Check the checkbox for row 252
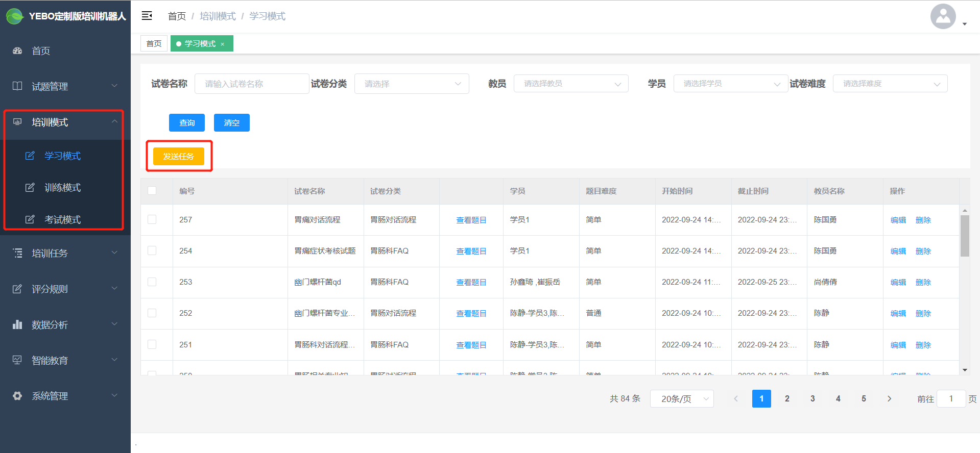The image size is (980, 453). coord(152,313)
